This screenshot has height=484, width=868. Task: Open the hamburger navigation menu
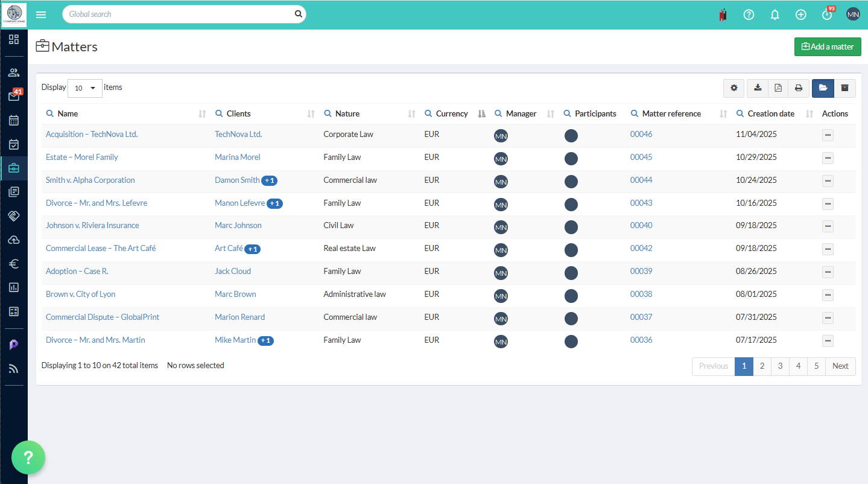point(40,14)
